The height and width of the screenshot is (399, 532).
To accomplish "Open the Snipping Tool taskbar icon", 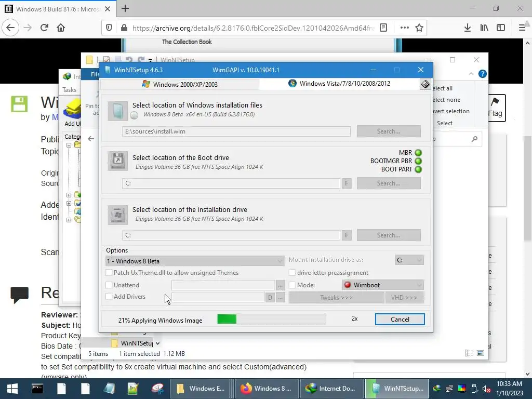I will (x=158, y=389).
